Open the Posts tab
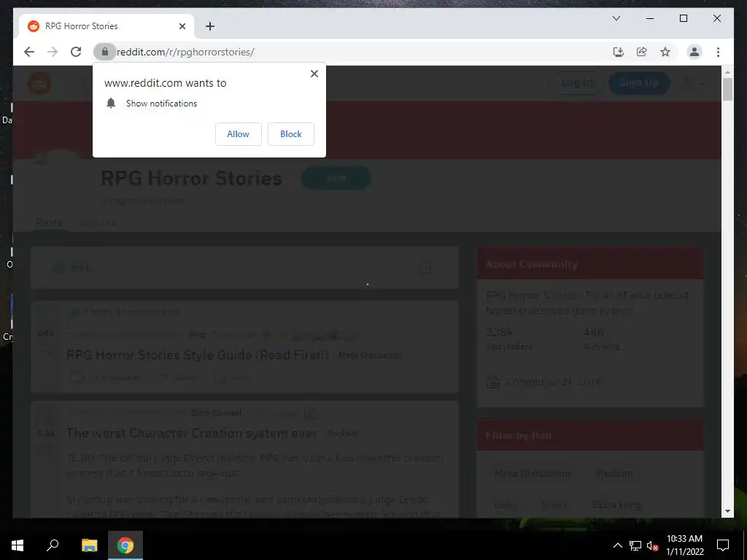Image resolution: width=747 pixels, height=560 pixels. [49, 222]
